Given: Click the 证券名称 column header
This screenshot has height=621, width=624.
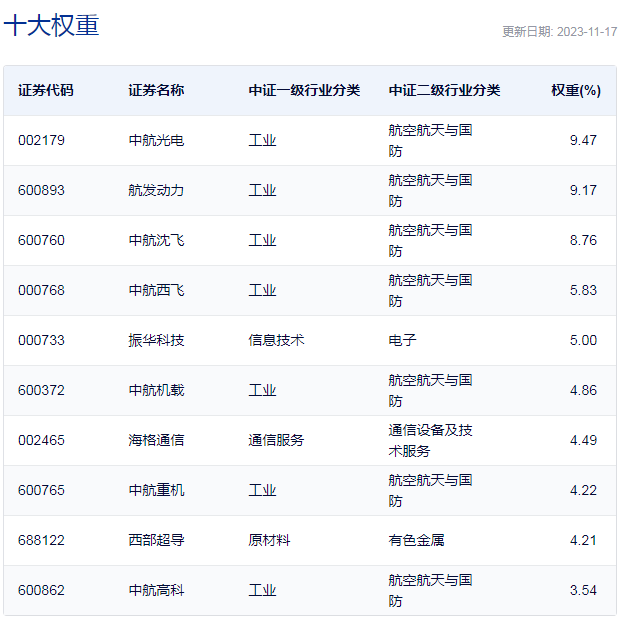Looking at the screenshot, I should coord(156,90).
